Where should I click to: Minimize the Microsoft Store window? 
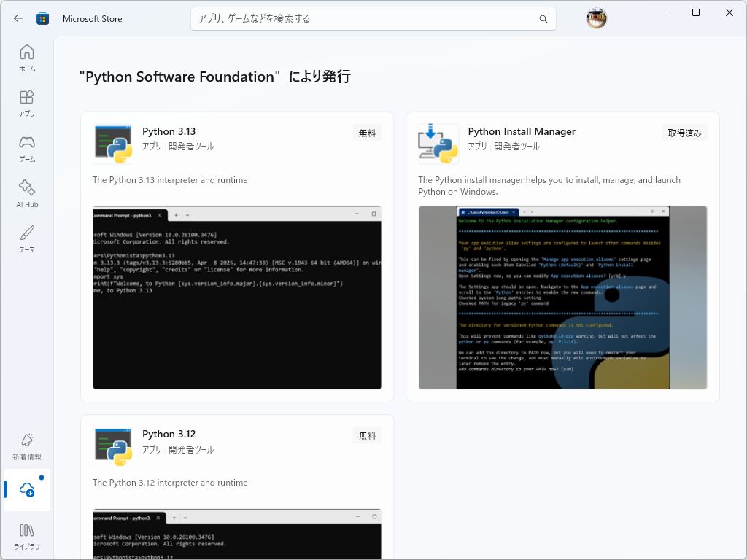coord(662,12)
